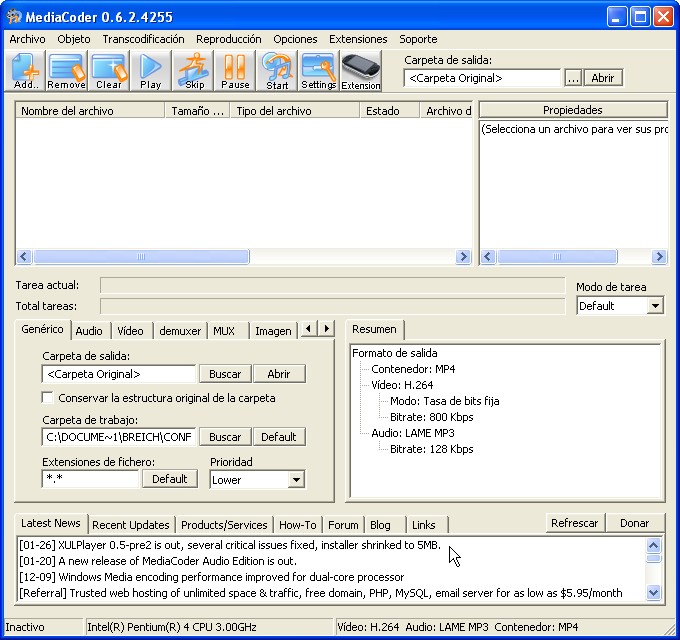The width and height of the screenshot is (680, 640).
Task: Open the Modo de tarea dropdown
Action: [x=655, y=306]
